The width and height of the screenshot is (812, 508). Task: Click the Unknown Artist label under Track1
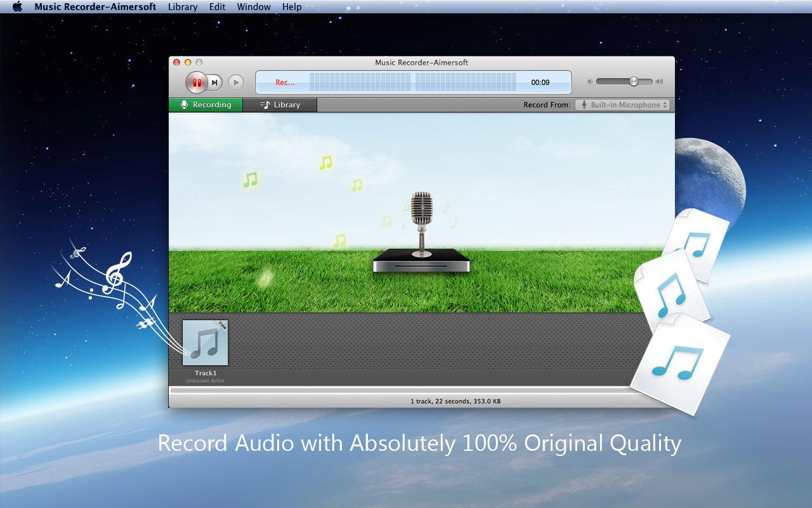click(x=205, y=381)
